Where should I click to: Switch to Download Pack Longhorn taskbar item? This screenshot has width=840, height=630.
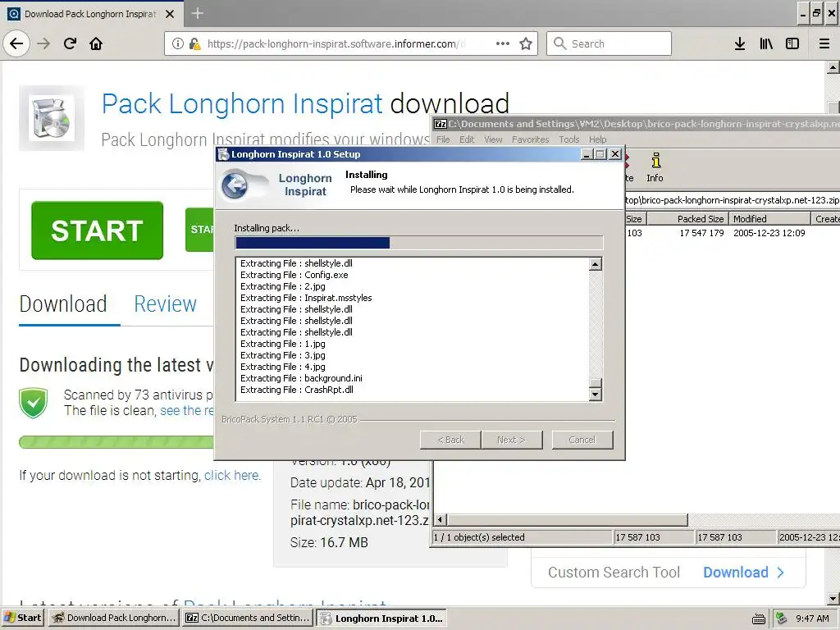(114, 618)
